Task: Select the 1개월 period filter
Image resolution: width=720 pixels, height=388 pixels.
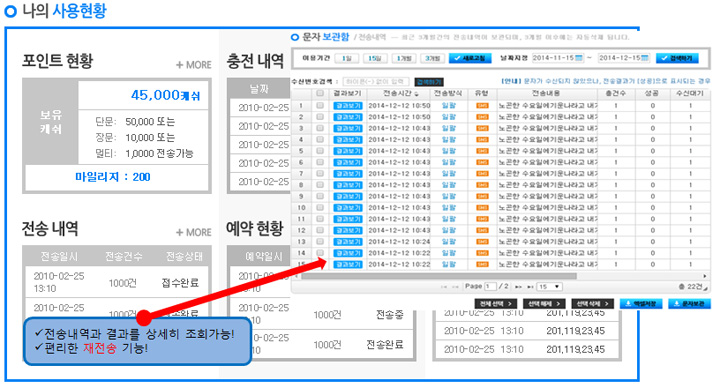Action: [x=404, y=58]
